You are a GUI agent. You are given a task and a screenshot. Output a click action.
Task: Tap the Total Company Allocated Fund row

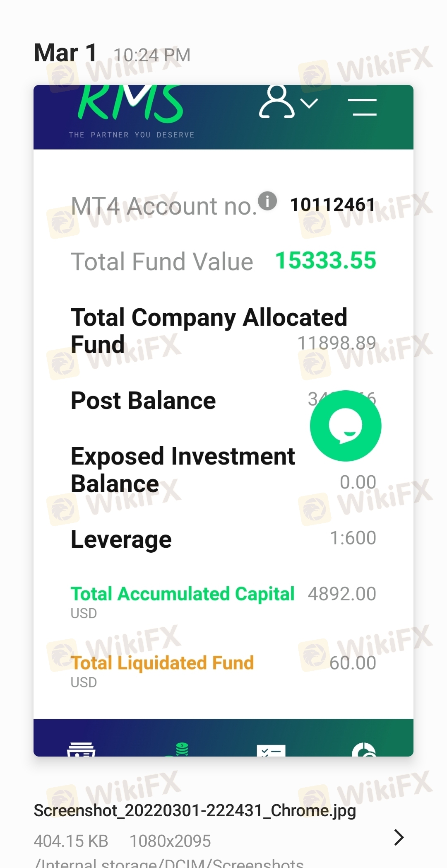point(223,331)
